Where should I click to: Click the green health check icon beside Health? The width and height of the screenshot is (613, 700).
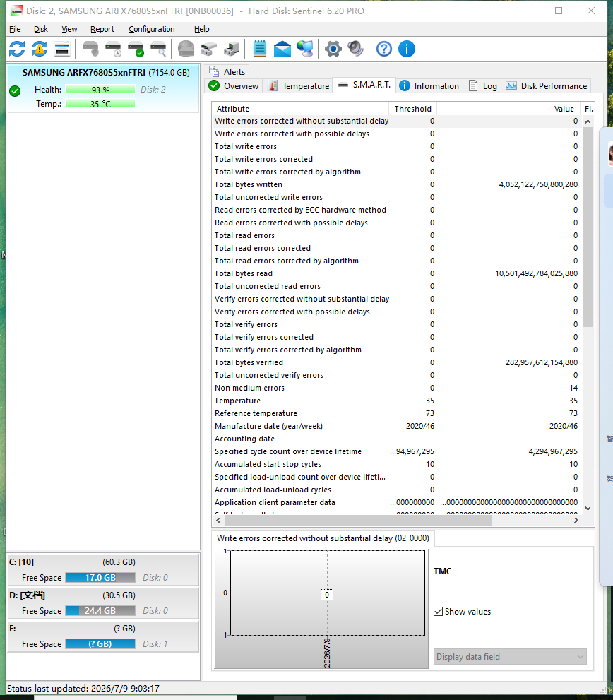[x=15, y=92]
